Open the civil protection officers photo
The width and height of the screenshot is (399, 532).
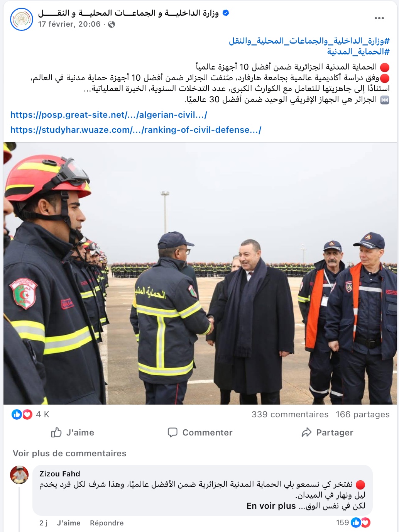point(200,273)
